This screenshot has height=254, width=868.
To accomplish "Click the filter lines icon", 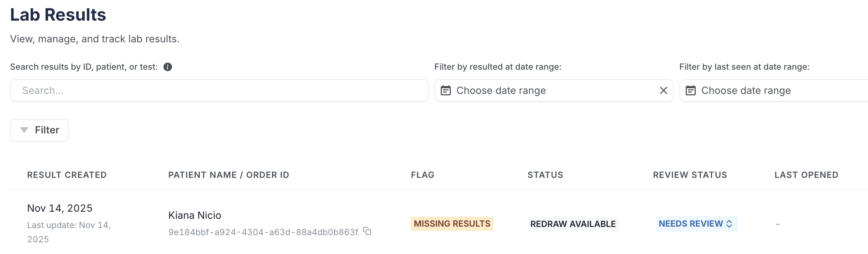I will pyautogui.click(x=24, y=130).
